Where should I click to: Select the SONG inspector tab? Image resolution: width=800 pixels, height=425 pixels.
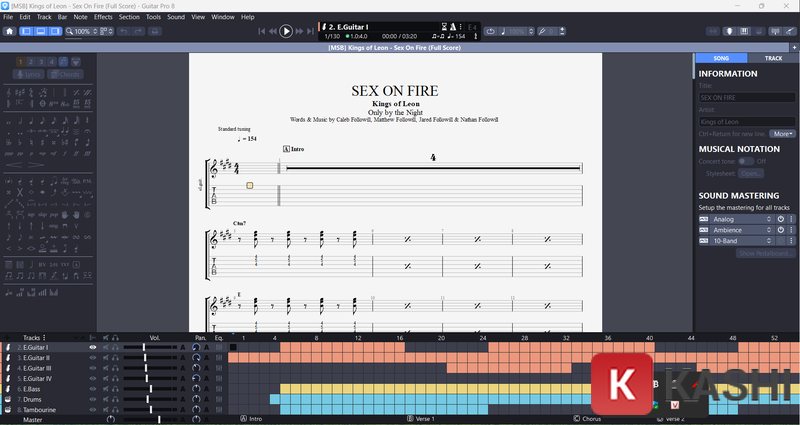pos(721,58)
